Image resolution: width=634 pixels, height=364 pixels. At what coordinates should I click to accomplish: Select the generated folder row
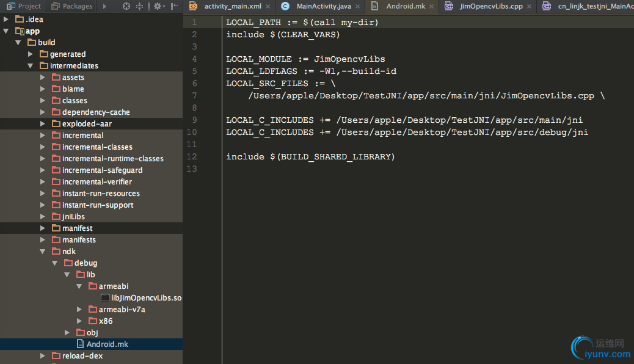coord(92,54)
